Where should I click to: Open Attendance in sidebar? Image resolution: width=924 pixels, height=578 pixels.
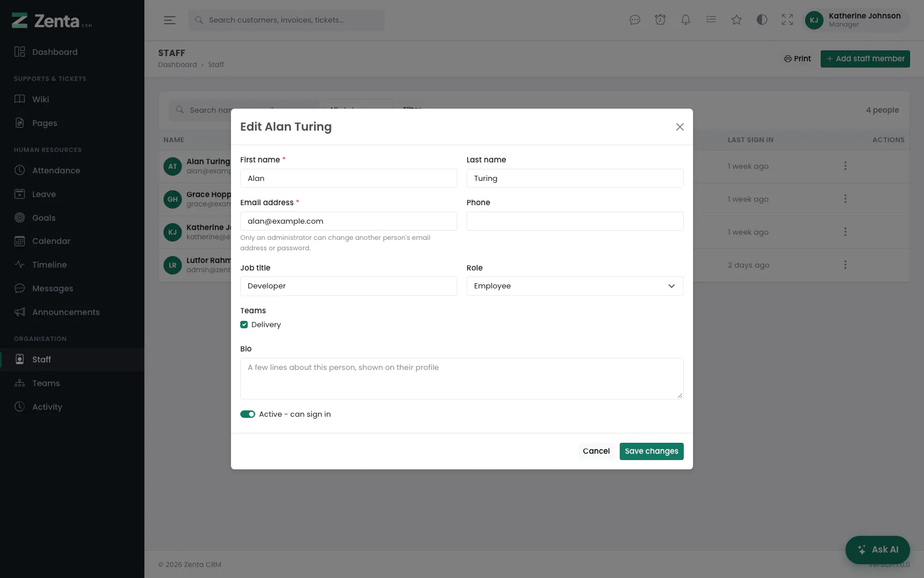tap(72, 171)
